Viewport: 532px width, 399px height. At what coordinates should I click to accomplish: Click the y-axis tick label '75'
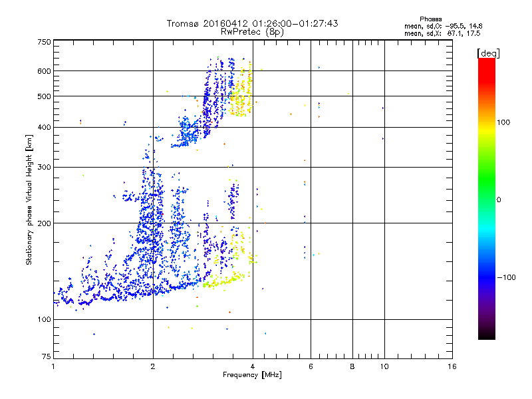click(x=46, y=356)
